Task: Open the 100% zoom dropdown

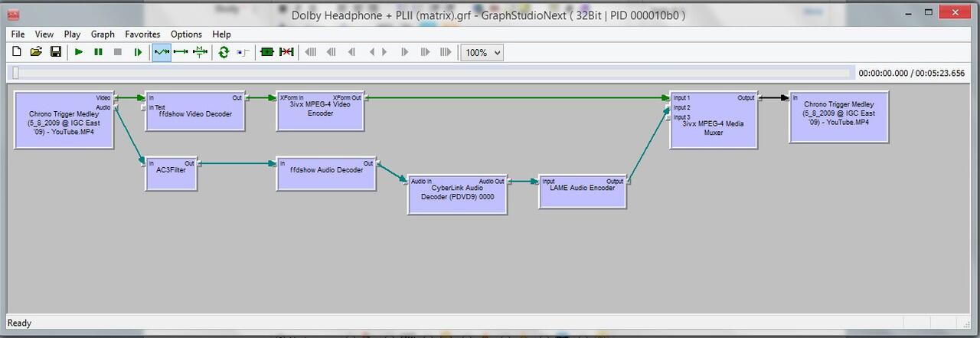Action: [482, 53]
